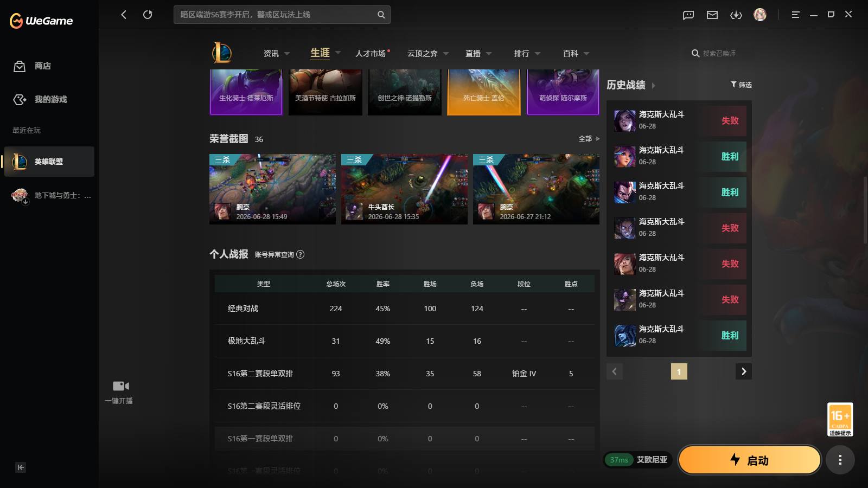Click the 总场次 column header
The height and width of the screenshot is (488, 868).
click(x=336, y=284)
